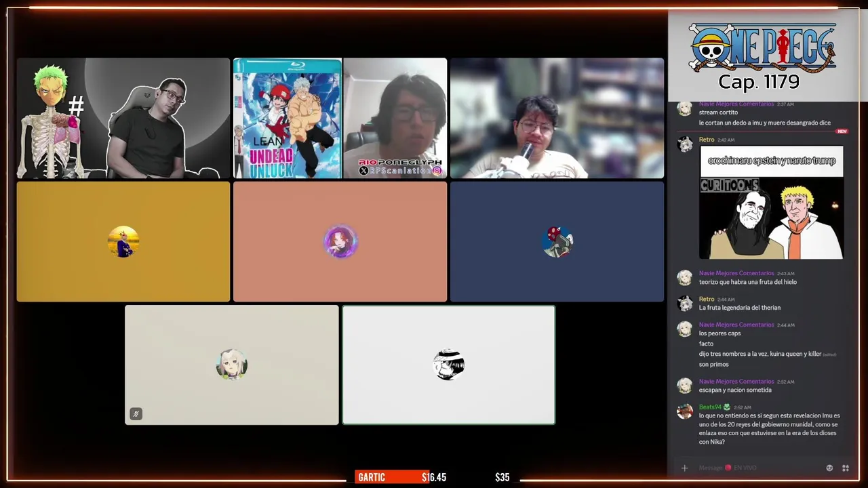Click the green badge next to Beats94
The image size is (868, 488).
(727, 407)
